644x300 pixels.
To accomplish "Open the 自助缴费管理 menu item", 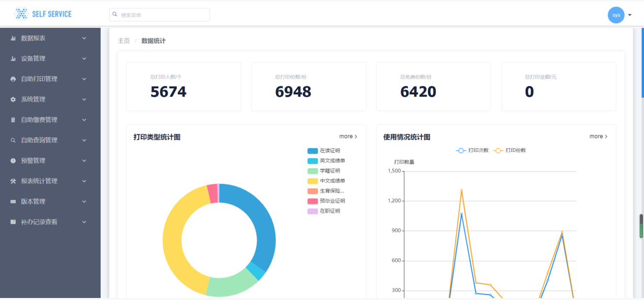I will point(39,120).
